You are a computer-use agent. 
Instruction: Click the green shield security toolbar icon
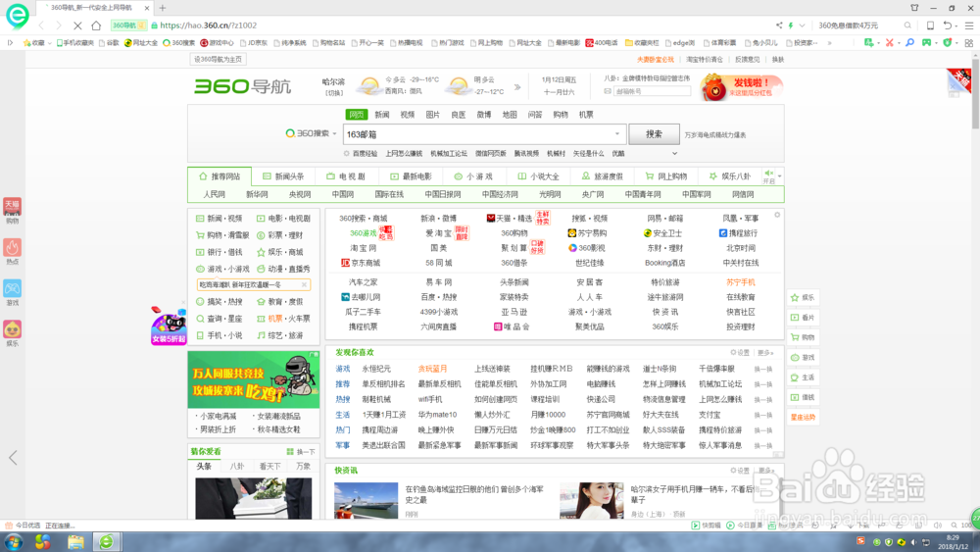pyautogui.click(x=948, y=43)
